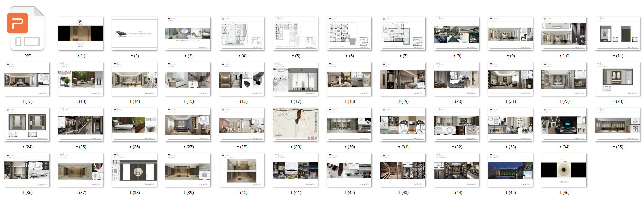Select bedroom image t (21)
This screenshot has width=644, height=204.
pos(510,79)
